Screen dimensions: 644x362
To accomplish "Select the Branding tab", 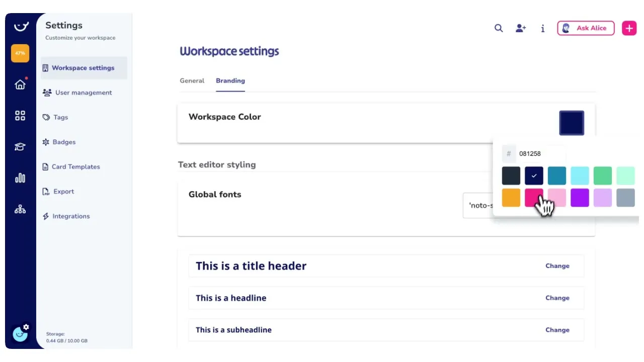I will click(x=230, y=80).
